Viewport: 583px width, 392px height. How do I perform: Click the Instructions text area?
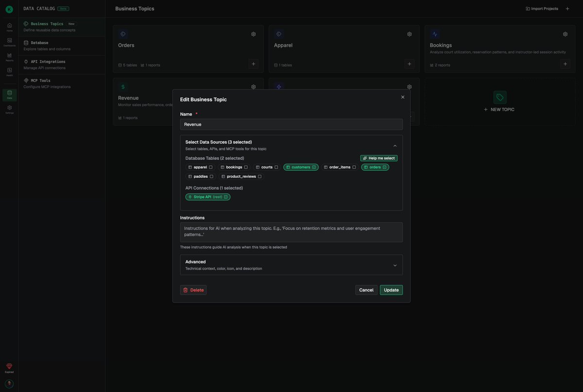[291, 232]
